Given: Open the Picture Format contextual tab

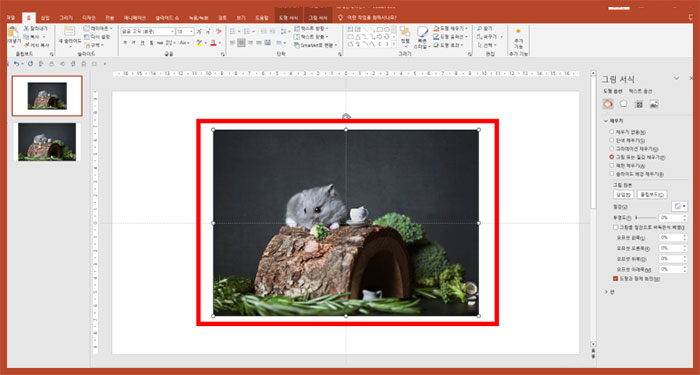Looking at the screenshot, I should pyautogui.click(x=318, y=18).
